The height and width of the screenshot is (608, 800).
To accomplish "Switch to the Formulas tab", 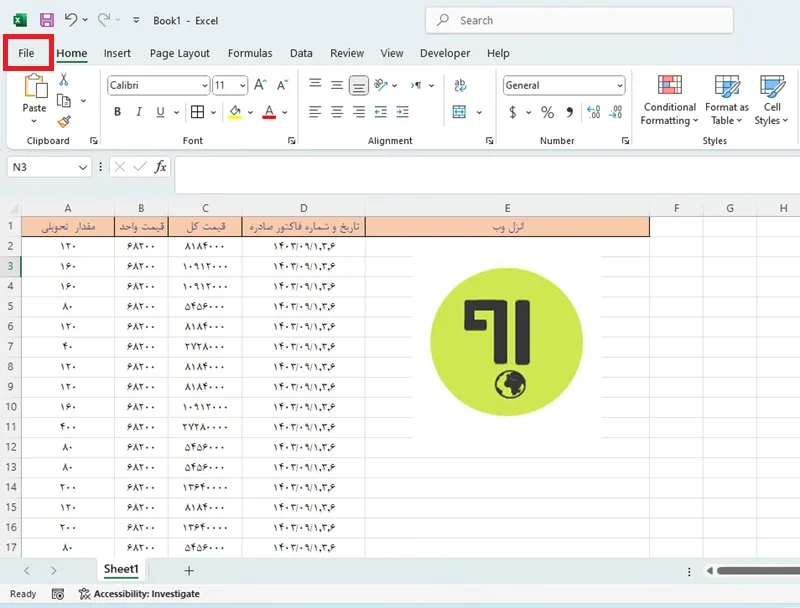I will 250,53.
